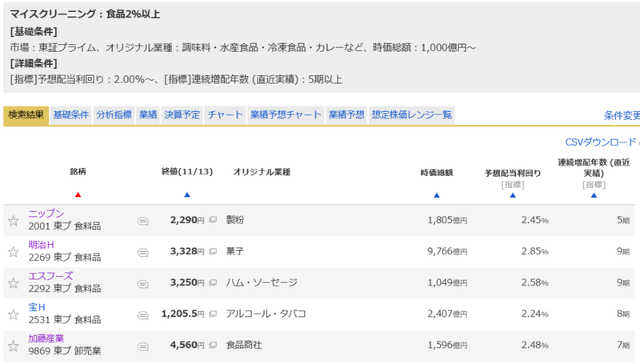
Task: Switch to the 分析指標 tab
Action: coord(114,115)
